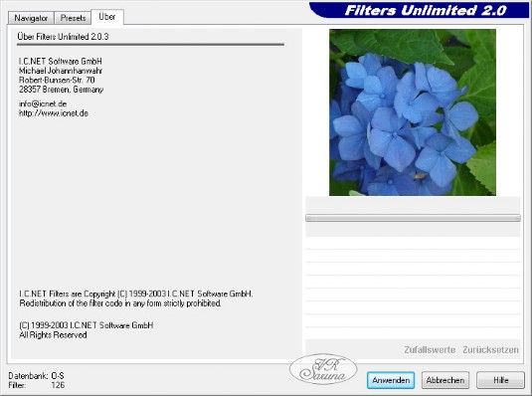Viewport: 532px width, 396px height.
Task: Click the address line 'Robert-Bunsen-Str. 70'
Action: 57,80
